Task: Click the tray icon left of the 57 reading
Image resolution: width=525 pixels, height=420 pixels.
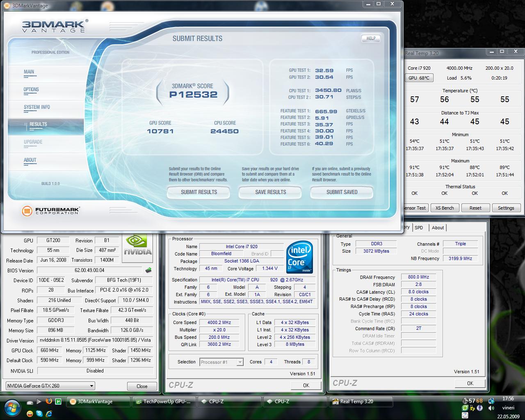Action: (x=465, y=401)
